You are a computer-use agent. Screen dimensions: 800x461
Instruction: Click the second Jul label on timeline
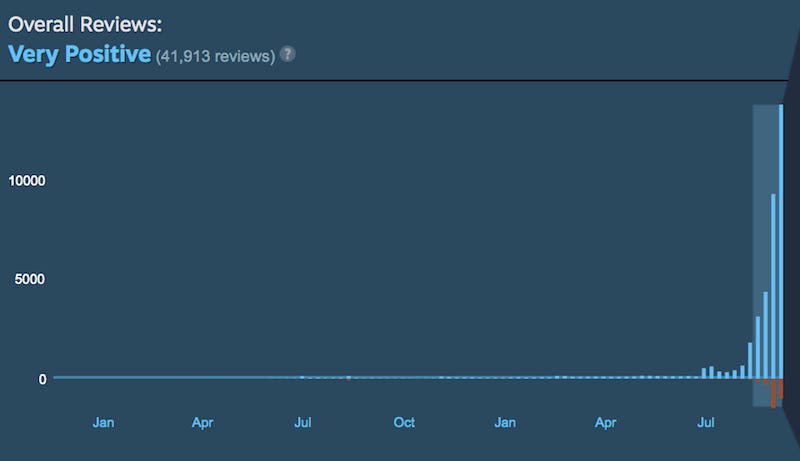coord(706,423)
